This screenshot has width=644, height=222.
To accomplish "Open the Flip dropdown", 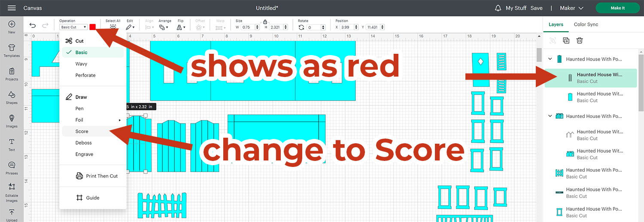I will coord(181,27).
